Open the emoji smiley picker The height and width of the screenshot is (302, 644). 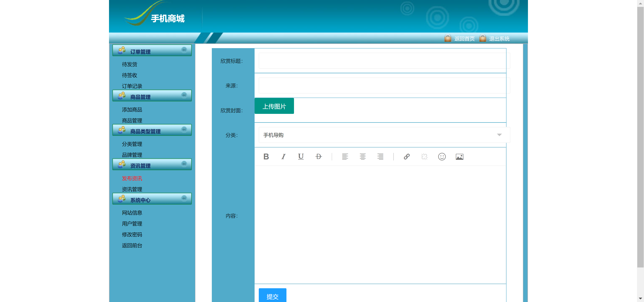[442, 156]
